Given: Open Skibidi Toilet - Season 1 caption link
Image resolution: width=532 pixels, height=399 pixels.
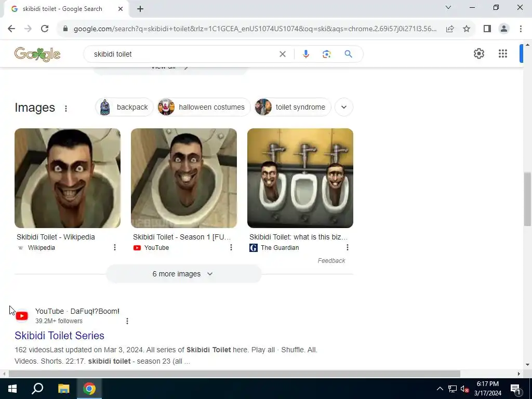Looking at the screenshot, I should [182, 237].
